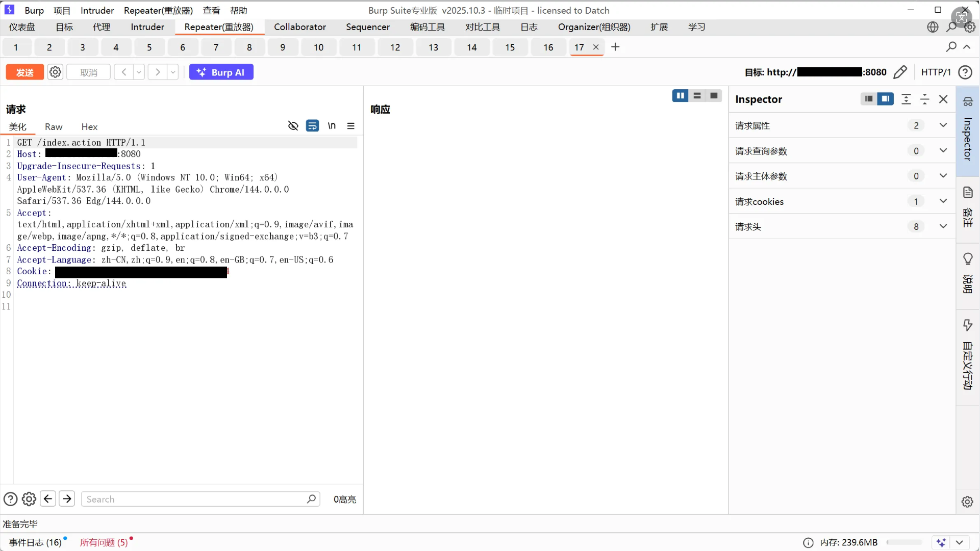Open search help question-mark icon

10,499
